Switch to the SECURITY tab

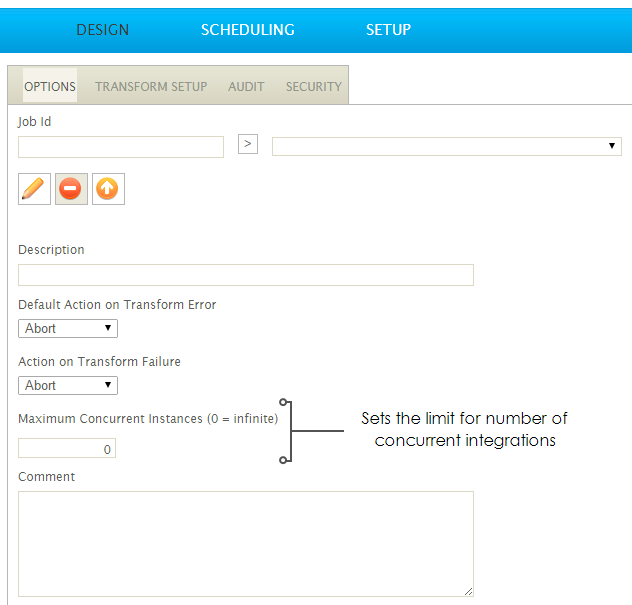313,86
